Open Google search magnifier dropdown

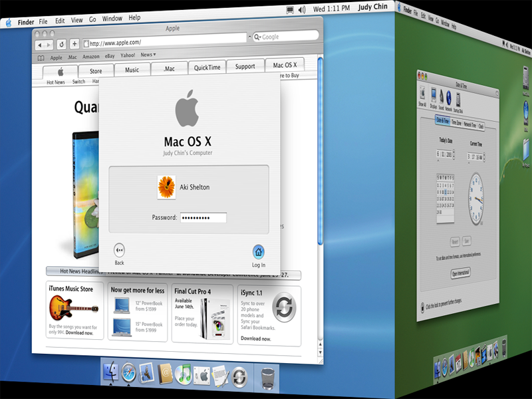pyautogui.click(x=257, y=37)
